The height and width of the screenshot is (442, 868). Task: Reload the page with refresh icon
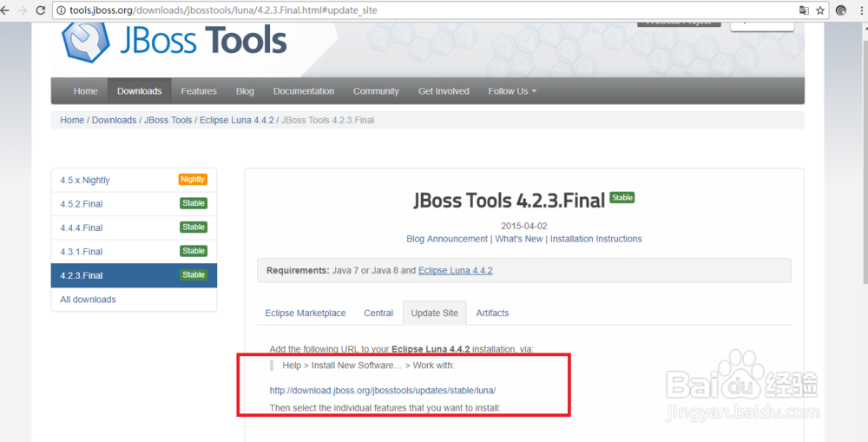pos(41,10)
